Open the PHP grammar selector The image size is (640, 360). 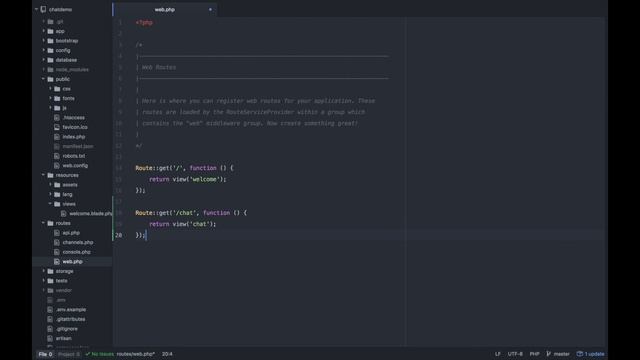[x=534, y=354]
